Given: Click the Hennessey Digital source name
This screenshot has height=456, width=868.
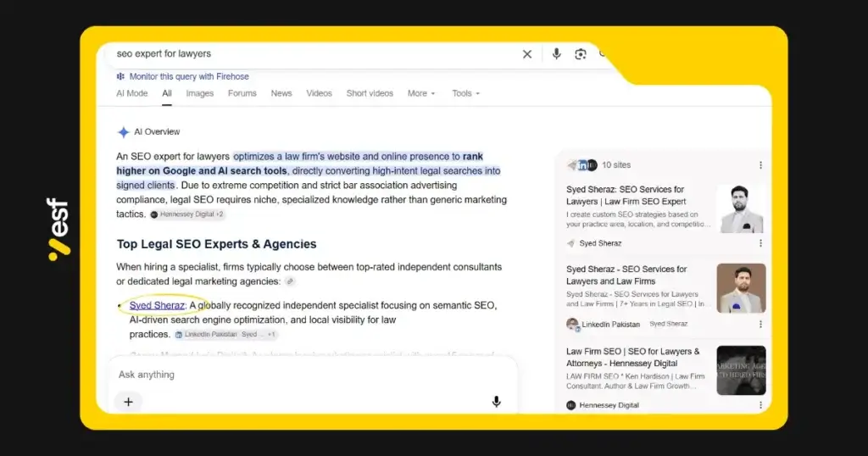Looking at the screenshot, I should pos(609,405).
